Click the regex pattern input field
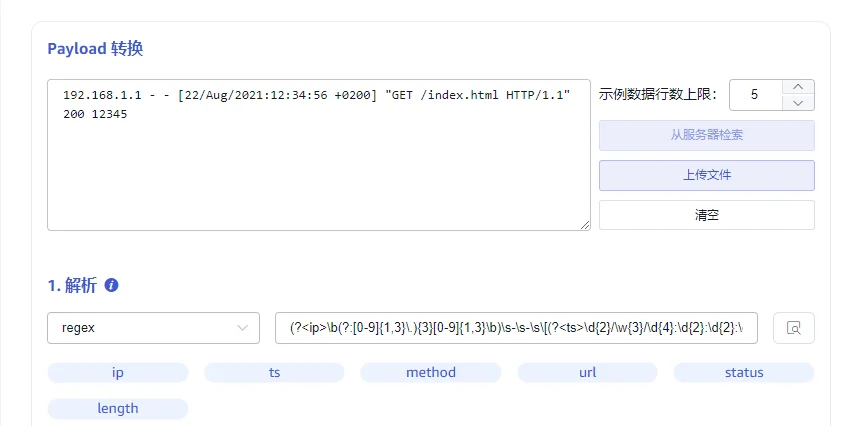 point(516,328)
